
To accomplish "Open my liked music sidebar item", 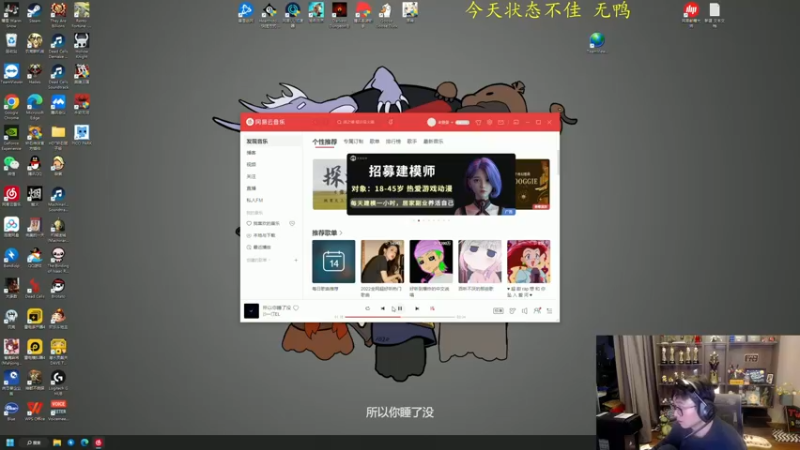I will 264,223.
